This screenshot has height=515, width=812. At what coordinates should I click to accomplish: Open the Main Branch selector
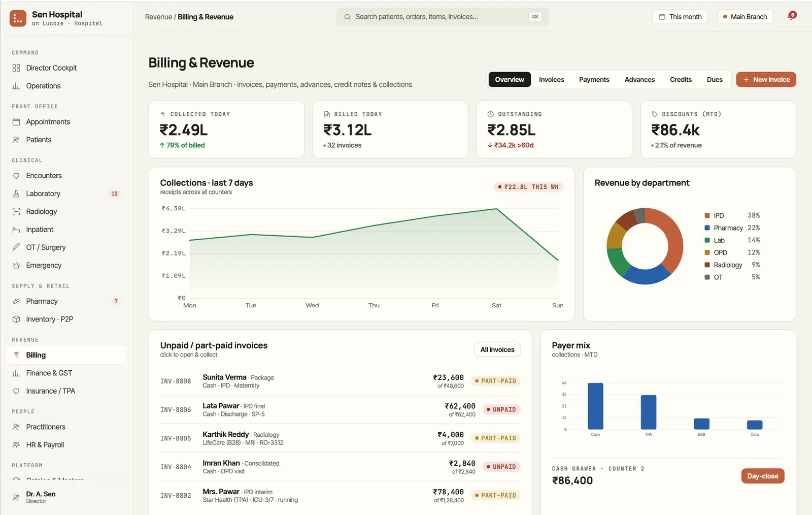click(745, 17)
